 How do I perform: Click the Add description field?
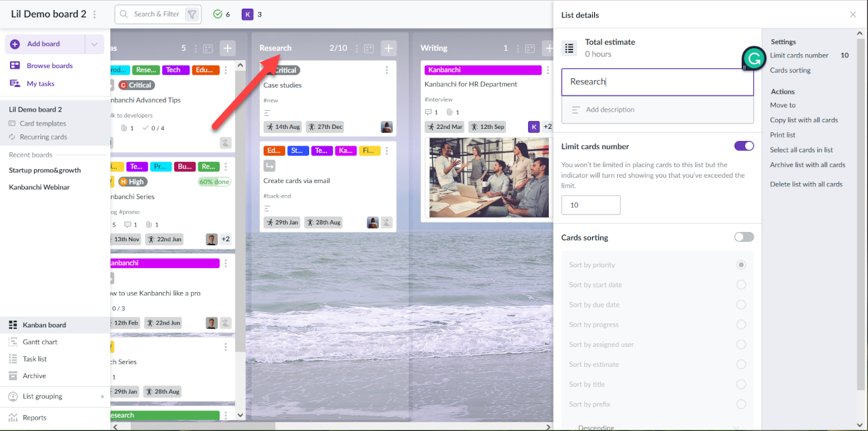(658, 110)
